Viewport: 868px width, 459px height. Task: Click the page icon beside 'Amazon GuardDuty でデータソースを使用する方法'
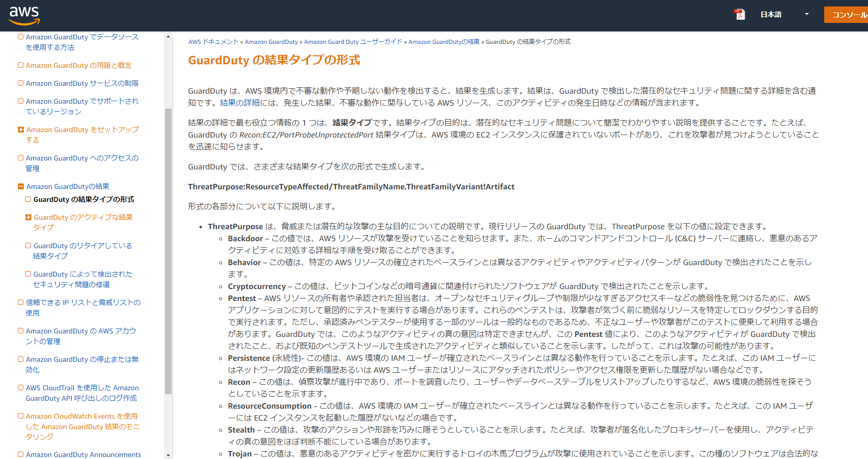pyautogui.click(x=21, y=37)
